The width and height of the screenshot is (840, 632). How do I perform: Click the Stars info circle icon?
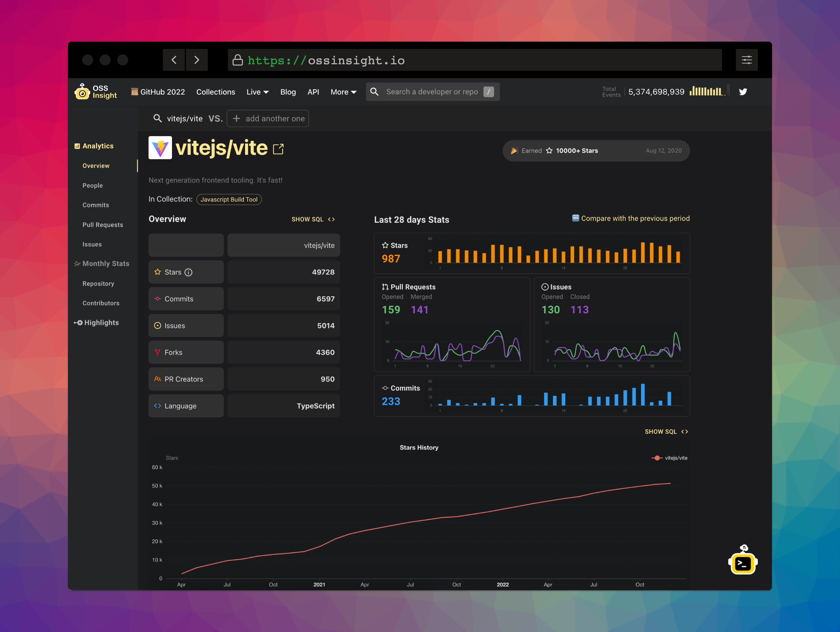pos(188,272)
